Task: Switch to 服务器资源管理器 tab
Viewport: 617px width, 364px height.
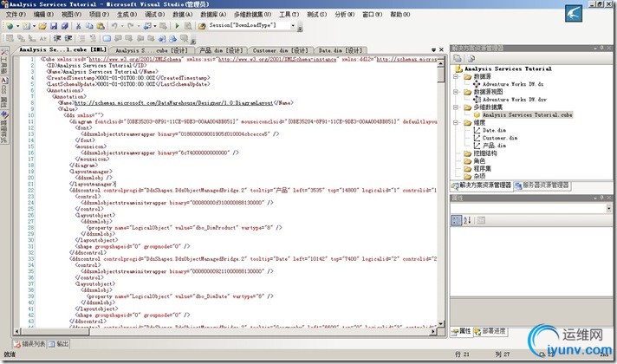Action: point(542,185)
